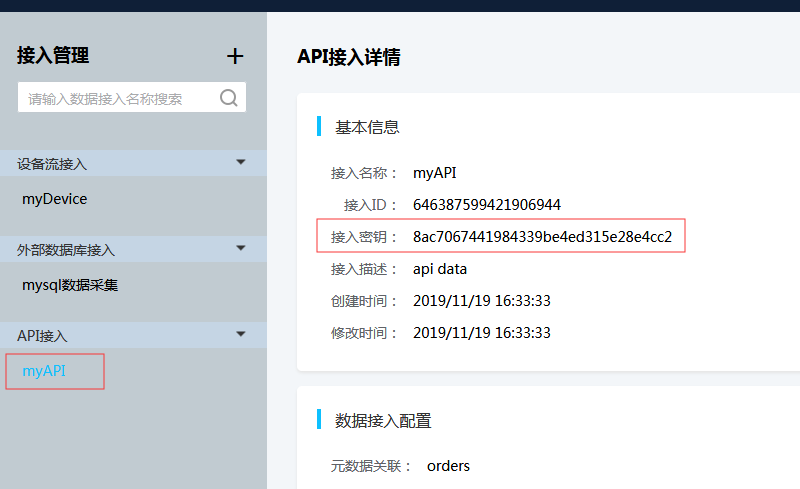Viewport: 800px width, 489px height.
Task: Click the access key value 8ac706...
Action: tap(542, 237)
